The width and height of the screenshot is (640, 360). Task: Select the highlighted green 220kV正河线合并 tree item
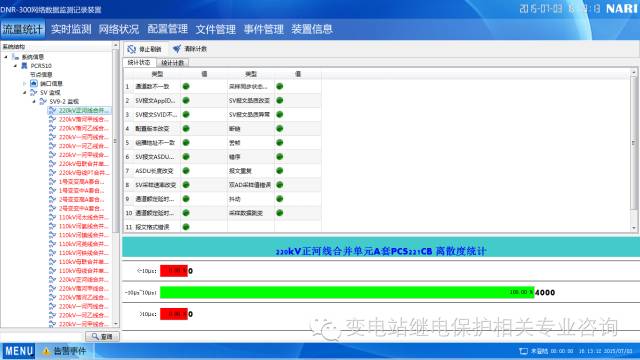pos(79,110)
